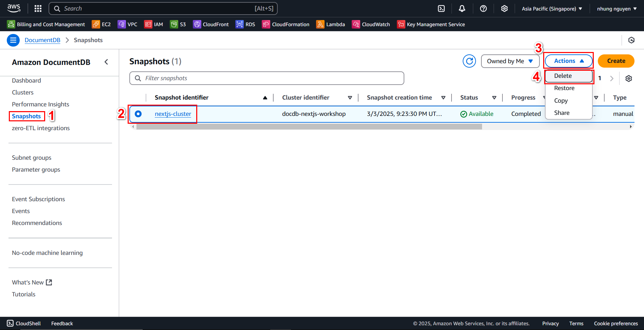Open the Privacy footer link
644x330 pixels.
pyautogui.click(x=550, y=324)
